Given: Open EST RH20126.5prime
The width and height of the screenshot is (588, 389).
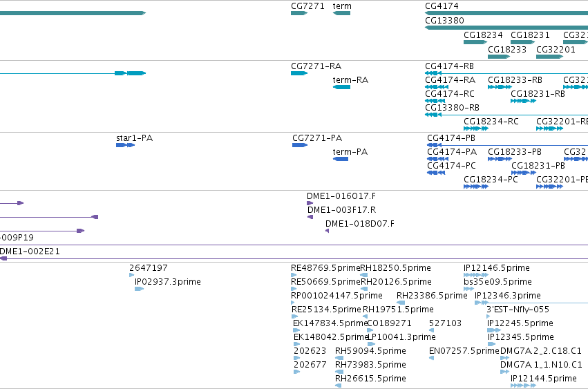Looking at the screenshot, I should tap(363, 289).
